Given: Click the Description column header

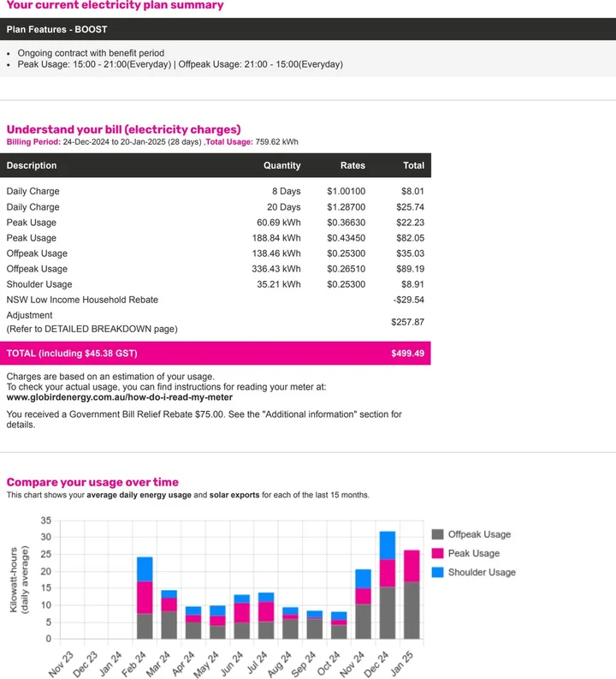Looking at the screenshot, I should point(32,165).
